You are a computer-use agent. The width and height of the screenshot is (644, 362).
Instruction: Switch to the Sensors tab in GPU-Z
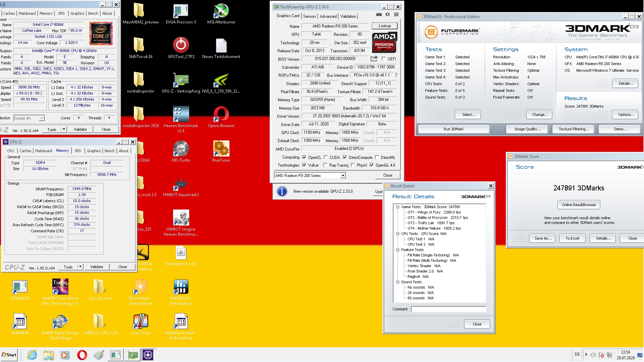coord(310,16)
